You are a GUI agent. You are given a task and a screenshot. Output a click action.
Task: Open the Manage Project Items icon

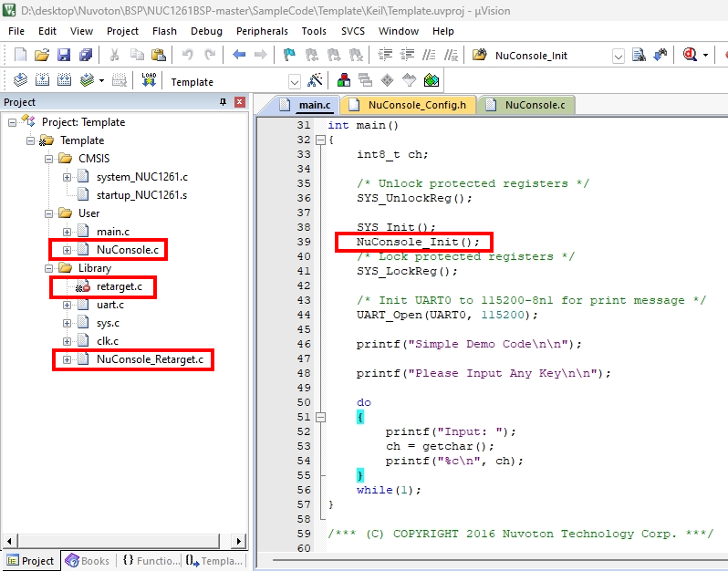tap(344, 80)
